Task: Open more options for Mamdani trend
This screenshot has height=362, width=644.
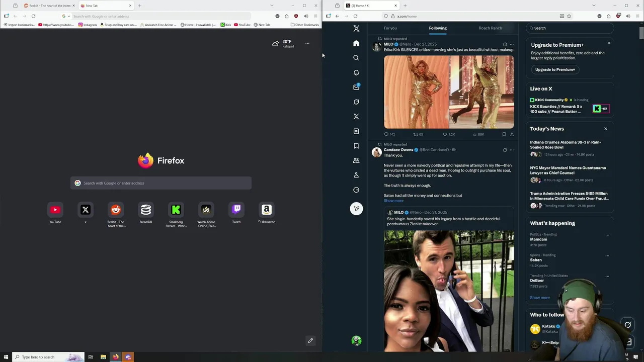Action: click(607, 235)
